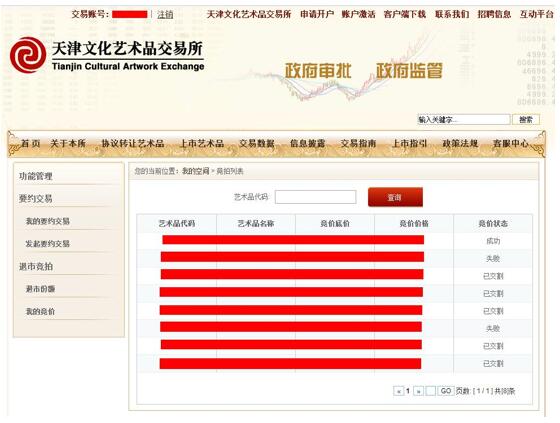Click the 注销 logout link
Screen dimensions: 560x423
(x=165, y=15)
